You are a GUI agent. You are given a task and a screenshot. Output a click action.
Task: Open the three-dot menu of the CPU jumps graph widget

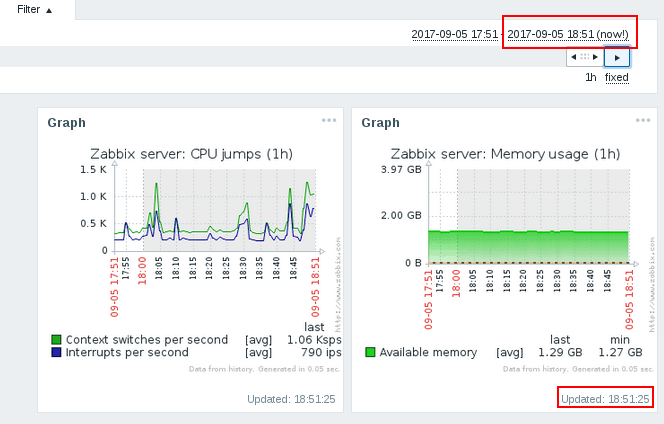tap(329, 121)
